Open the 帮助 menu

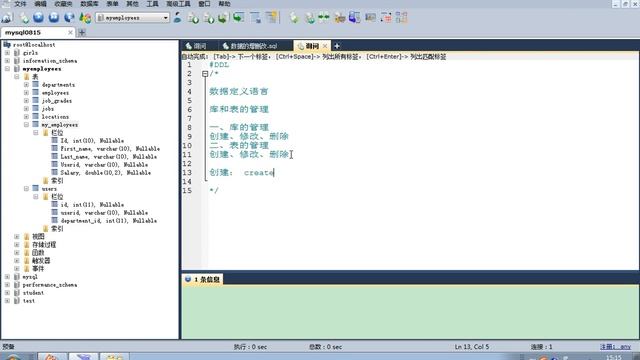pos(224,4)
